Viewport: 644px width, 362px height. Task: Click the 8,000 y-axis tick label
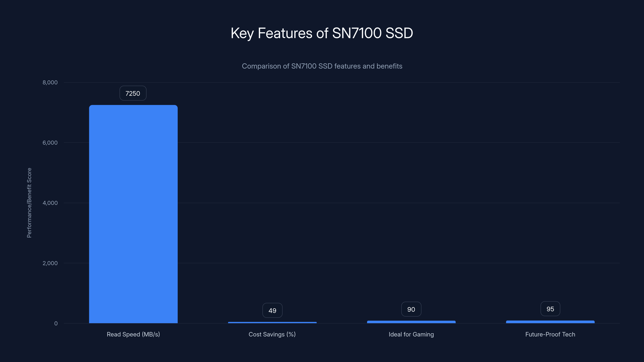tap(50, 82)
